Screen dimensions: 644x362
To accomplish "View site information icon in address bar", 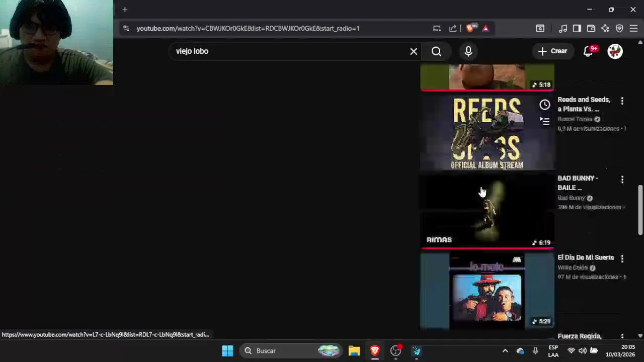I will (x=126, y=29).
